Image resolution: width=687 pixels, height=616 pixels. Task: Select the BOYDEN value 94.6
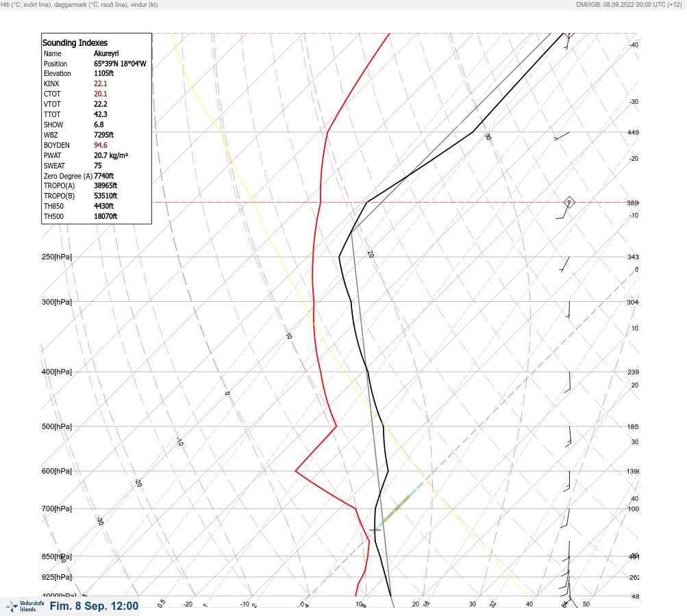pos(100,145)
